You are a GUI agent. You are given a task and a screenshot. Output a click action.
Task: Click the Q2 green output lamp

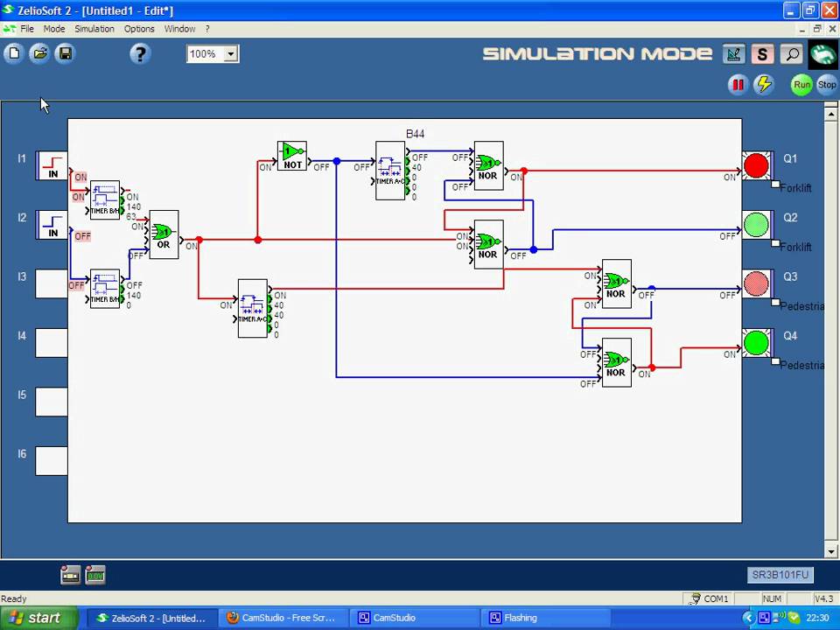click(x=756, y=225)
